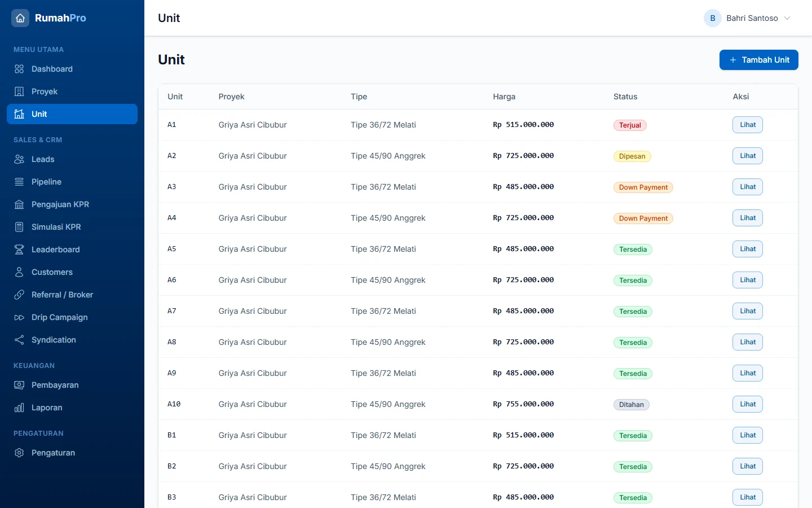Click the Simulasi KPR calculator icon
Image resolution: width=812 pixels, height=508 pixels.
(19, 227)
